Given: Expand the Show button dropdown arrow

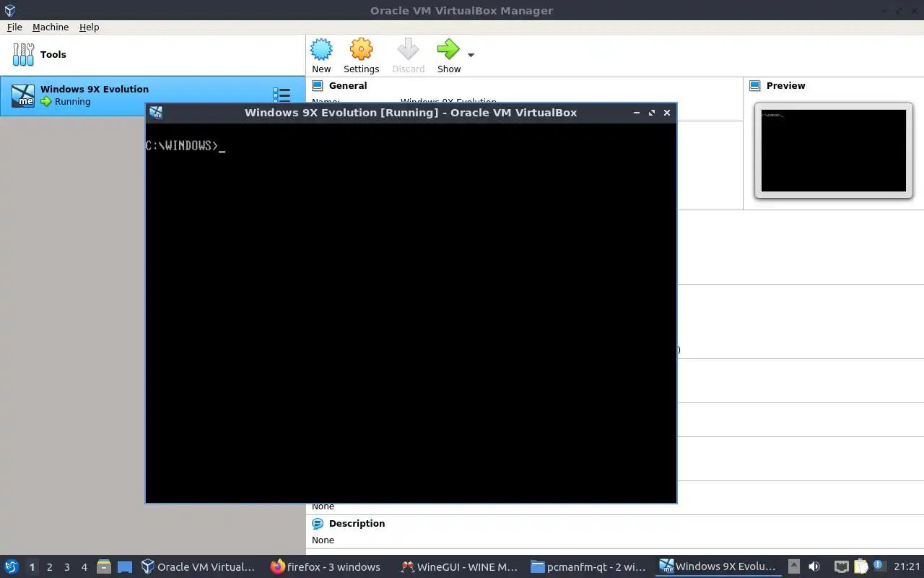Looking at the screenshot, I should click(471, 55).
